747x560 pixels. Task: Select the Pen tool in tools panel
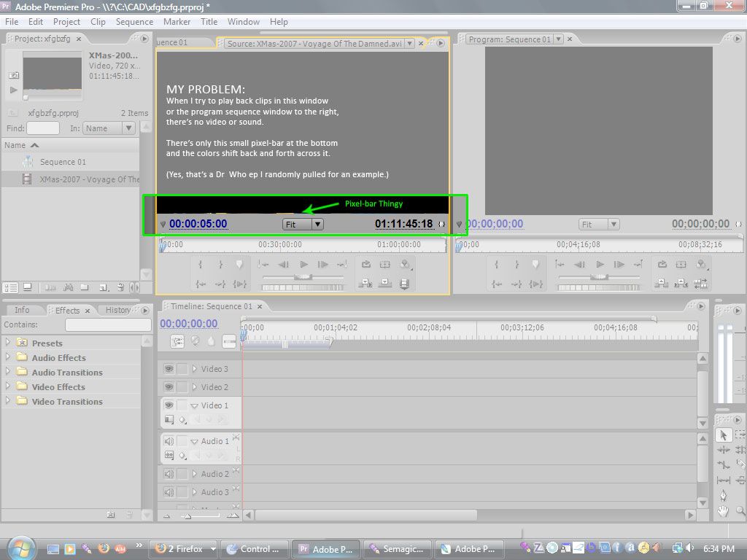coord(723,495)
